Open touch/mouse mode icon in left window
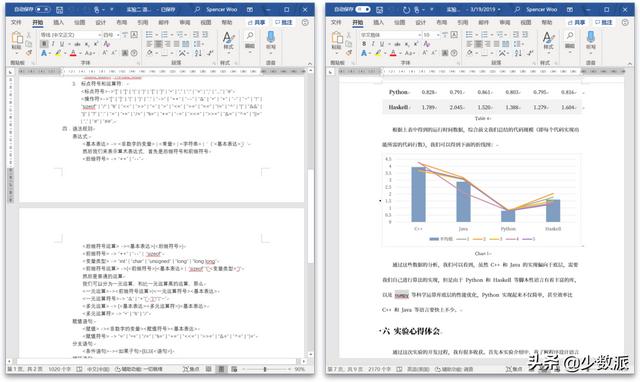640x382 pixels. (x=97, y=9)
